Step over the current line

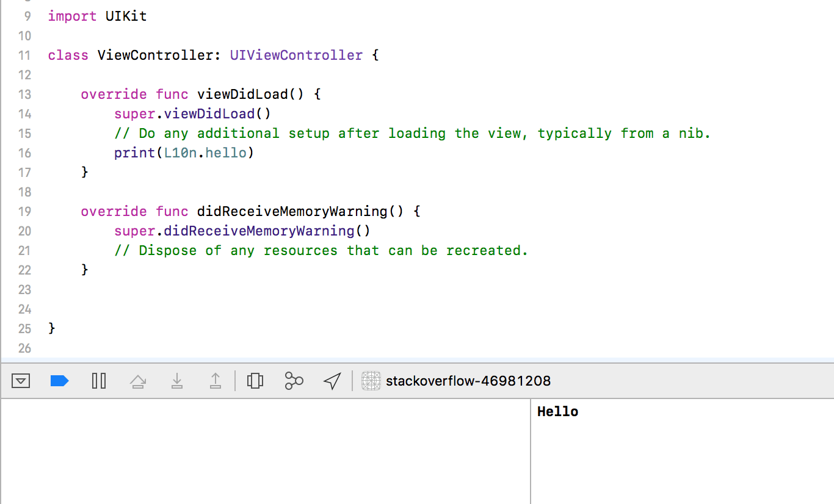tap(138, 381)
